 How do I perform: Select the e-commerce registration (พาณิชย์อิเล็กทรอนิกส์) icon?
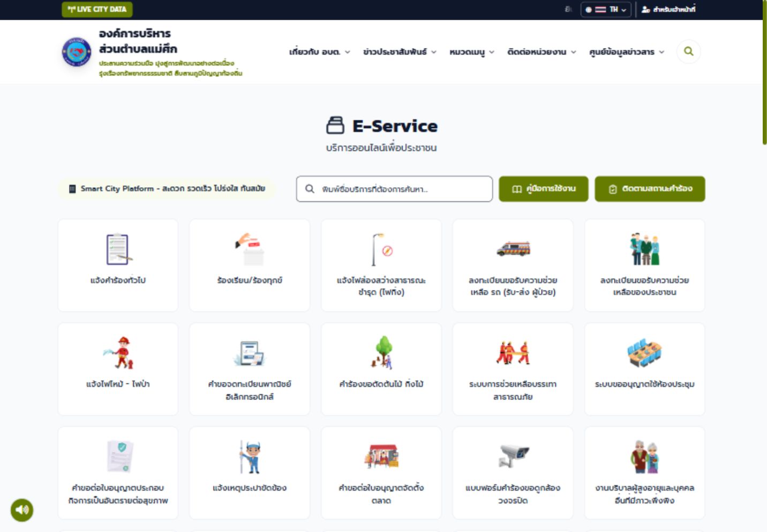(x=250, y=353)
